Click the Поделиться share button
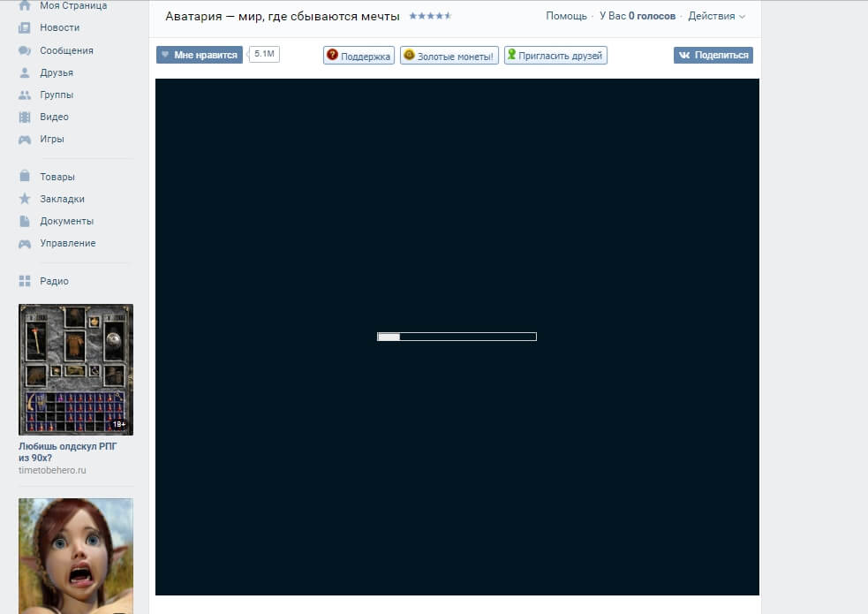The image size is (868, 614). coord(713,55)
